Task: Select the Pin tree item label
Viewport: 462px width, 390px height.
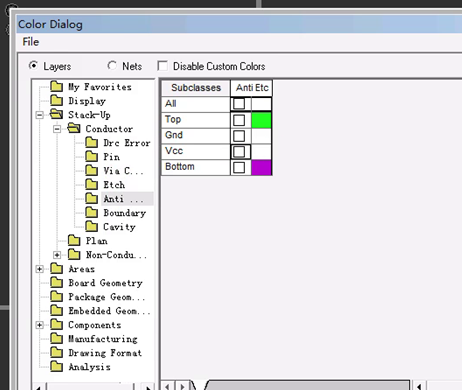Action: (111, 157)
